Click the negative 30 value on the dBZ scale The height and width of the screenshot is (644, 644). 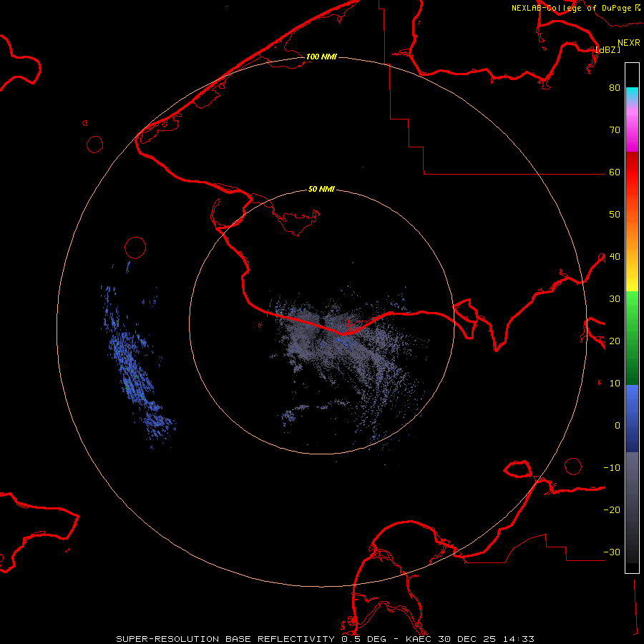612,552
